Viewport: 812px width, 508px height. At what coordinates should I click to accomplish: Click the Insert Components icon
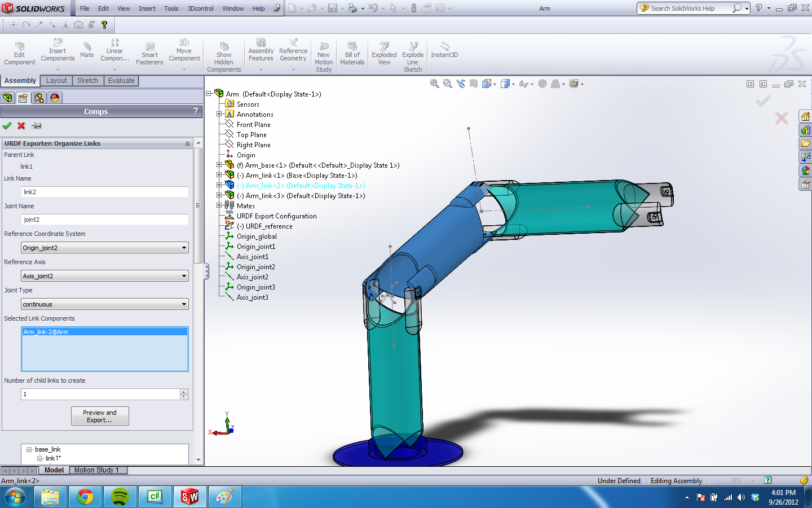(58, 50)
